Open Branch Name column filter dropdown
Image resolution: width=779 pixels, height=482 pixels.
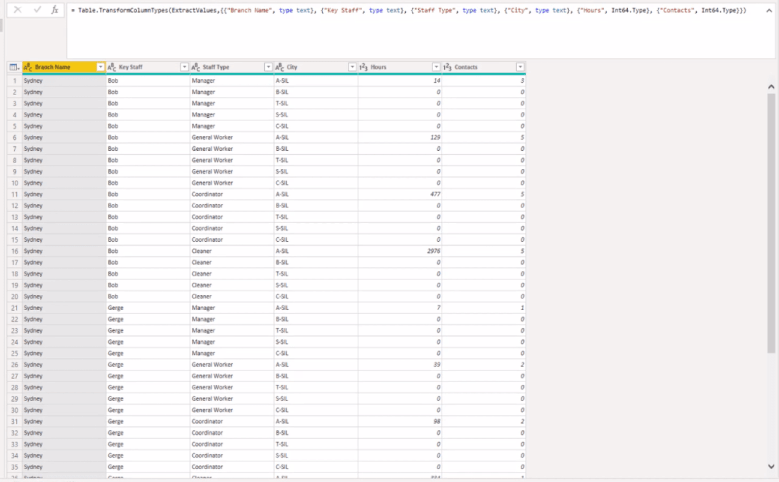pos(100,67)
